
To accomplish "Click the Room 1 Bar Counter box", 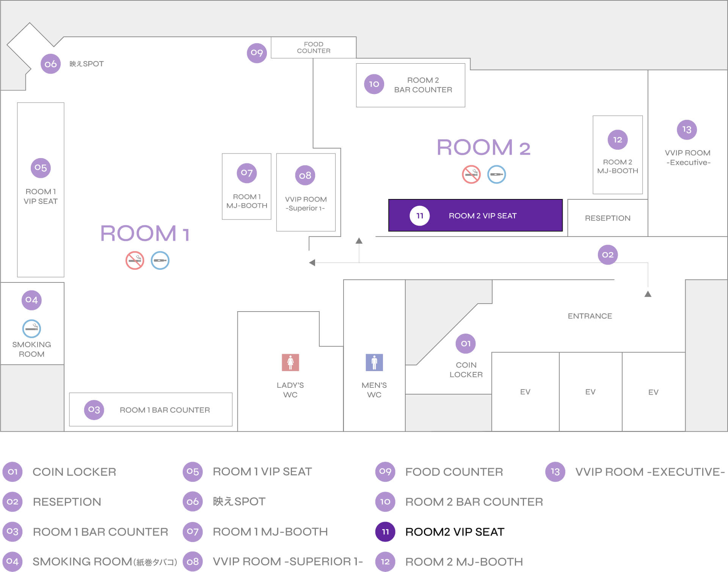I will point(151,410).
